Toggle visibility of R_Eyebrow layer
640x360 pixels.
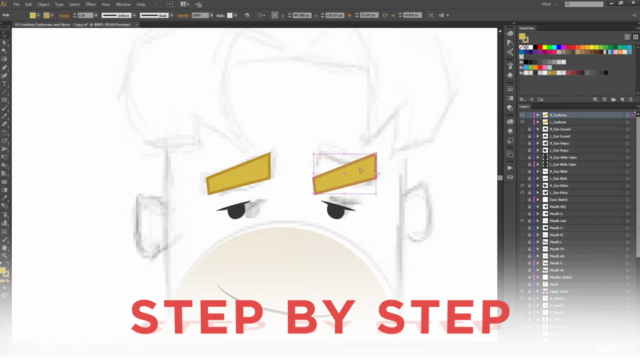click(x=522, y=115)
